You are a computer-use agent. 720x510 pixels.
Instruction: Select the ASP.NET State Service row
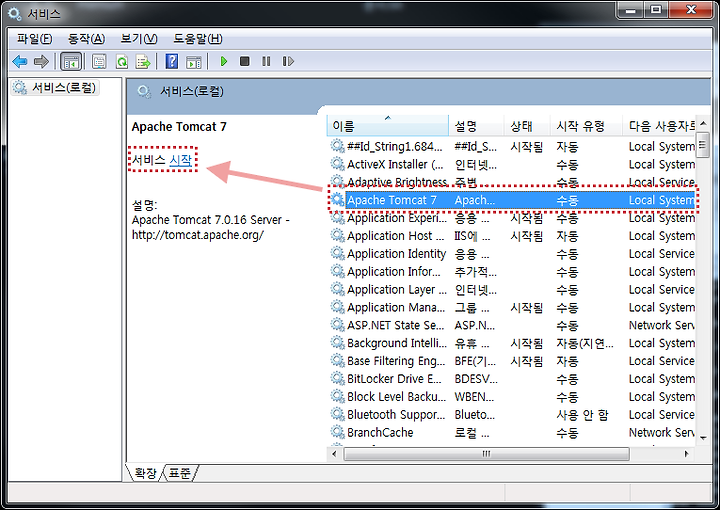point(512,325)
